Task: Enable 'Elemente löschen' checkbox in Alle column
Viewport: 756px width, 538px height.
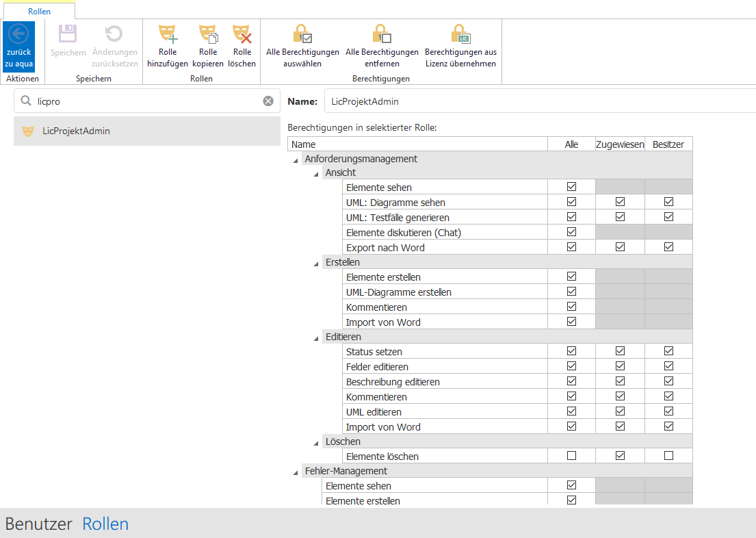Action: (x=571, y=456)
